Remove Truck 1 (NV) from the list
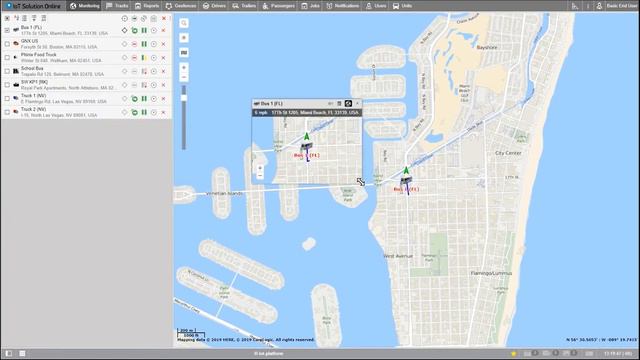Viewport: 640px width, 360px height. (164, 98)
